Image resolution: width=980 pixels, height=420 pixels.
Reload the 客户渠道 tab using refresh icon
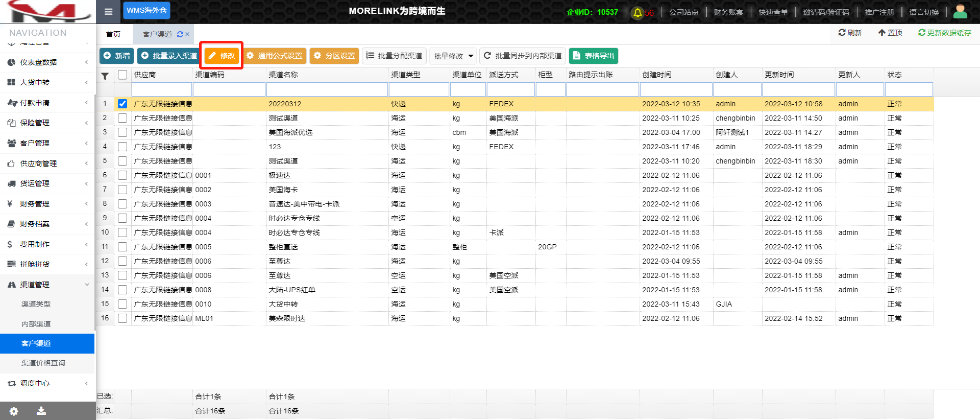coord(180,34)
